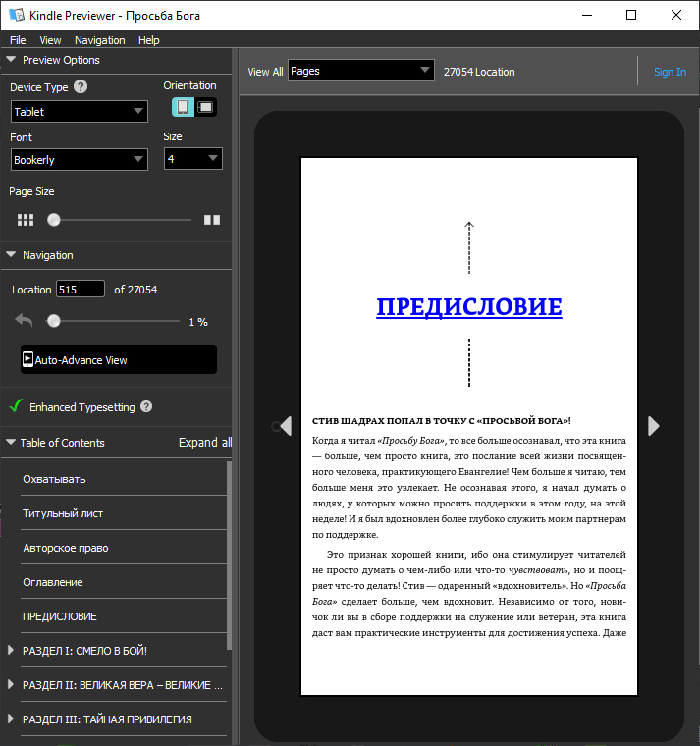700x746 pixels.
Task: Click the location progress slider handle
Action: click(54, 321)
